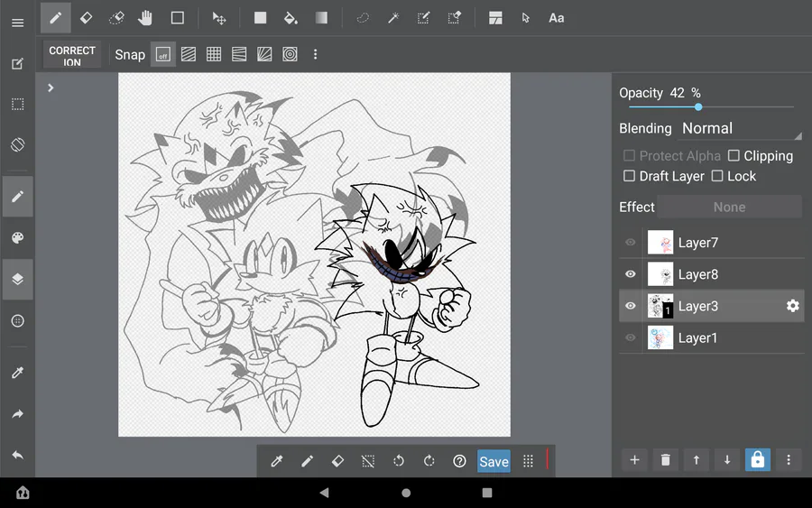Open the shortcut bar grid dots
This screenshot has width=812, height=508.
click(528, 461)
